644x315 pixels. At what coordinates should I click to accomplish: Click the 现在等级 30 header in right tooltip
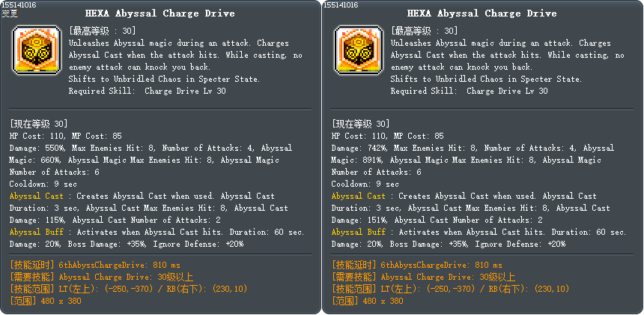(360, 124)
